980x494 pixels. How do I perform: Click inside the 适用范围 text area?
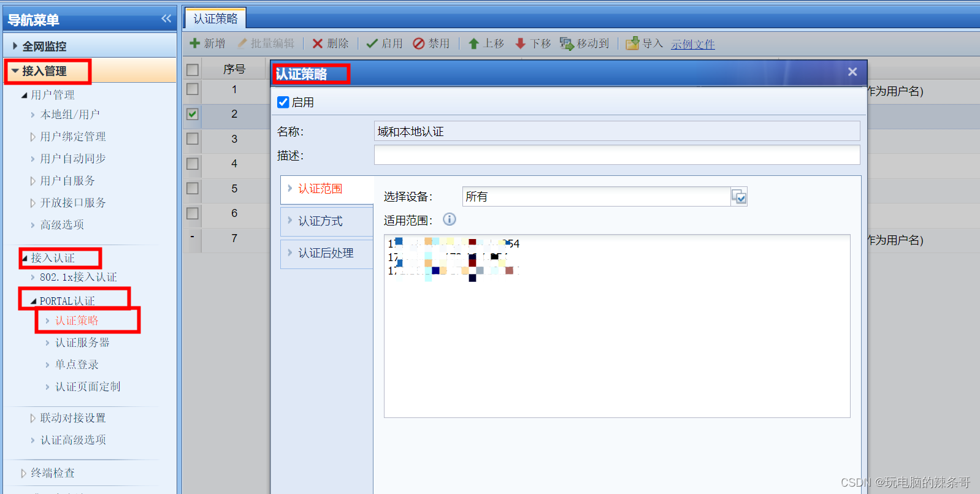[x=617, y=326]
